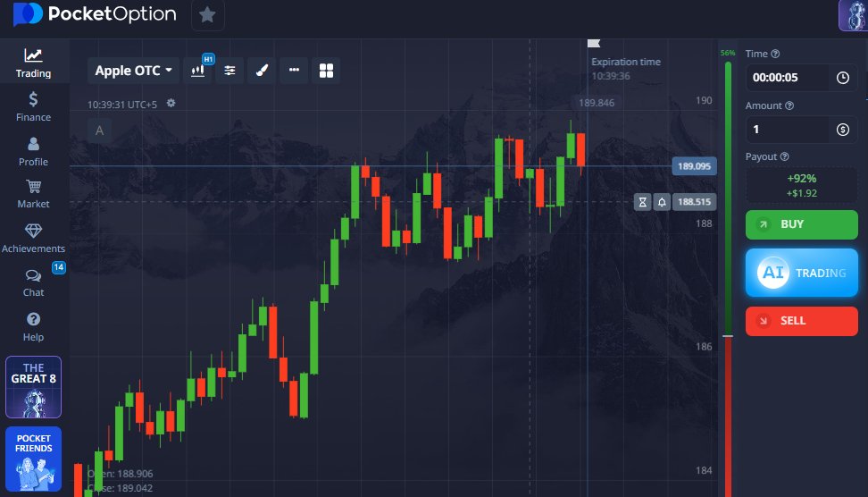Open the AI Trading button

click(802, 273)
